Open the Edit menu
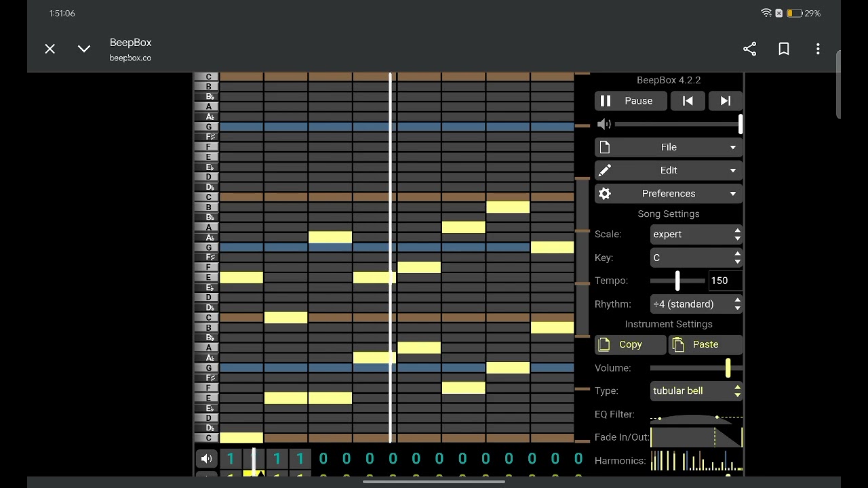This screenshot has width=868, height=488. pyautogui.click(x=669, y=170)
